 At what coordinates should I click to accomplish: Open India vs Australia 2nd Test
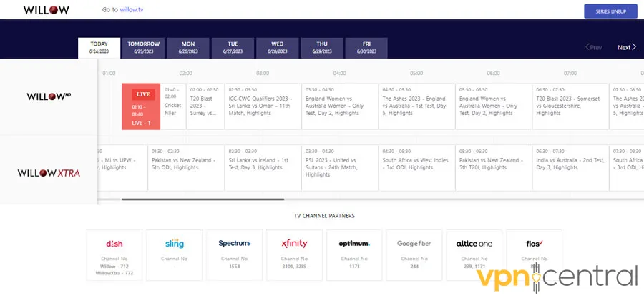(570, 168)
